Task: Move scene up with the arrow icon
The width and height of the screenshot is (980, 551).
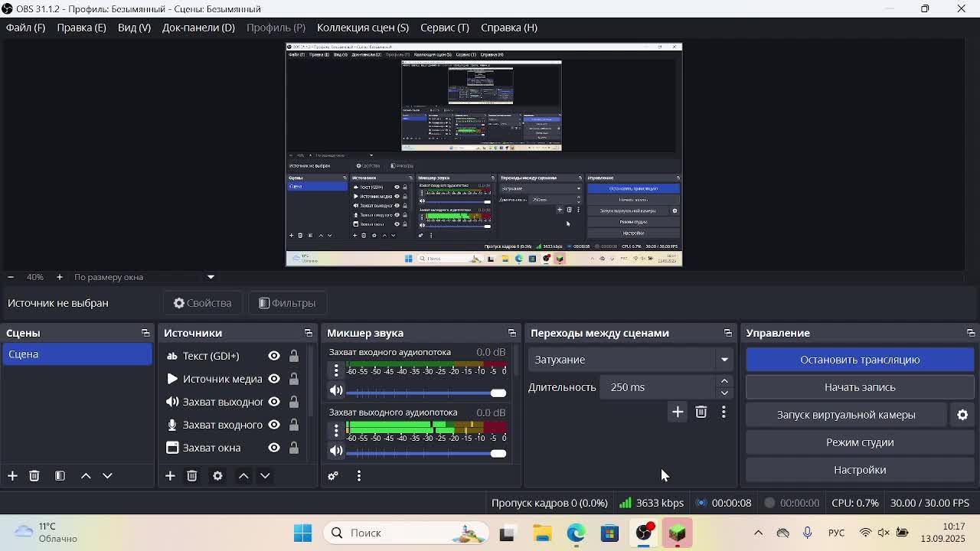Action: pos(86,476)
